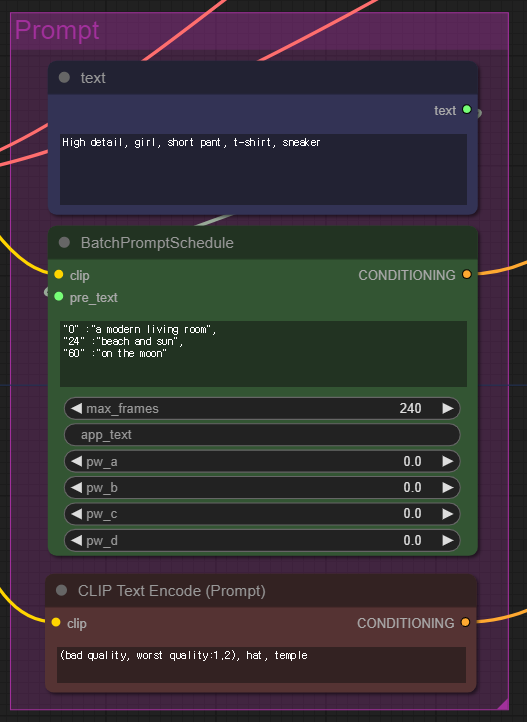Increase max_frames with the right arrow
Screen dimensions: 527x722
447,408
